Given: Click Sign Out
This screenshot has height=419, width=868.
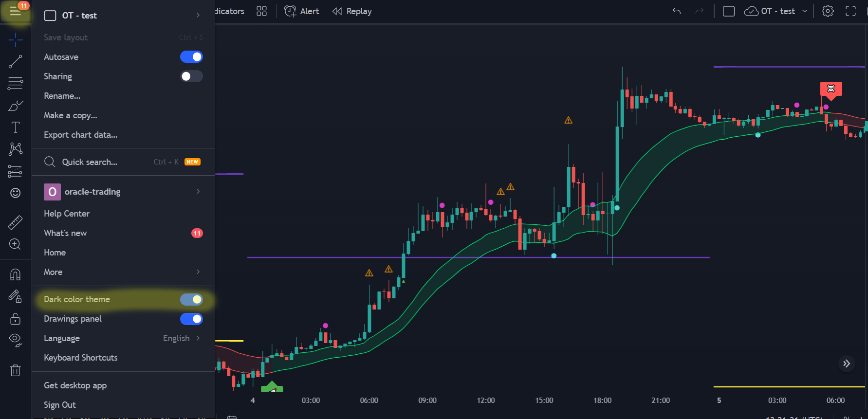Looking at the screenshot, I should point(60,405).
